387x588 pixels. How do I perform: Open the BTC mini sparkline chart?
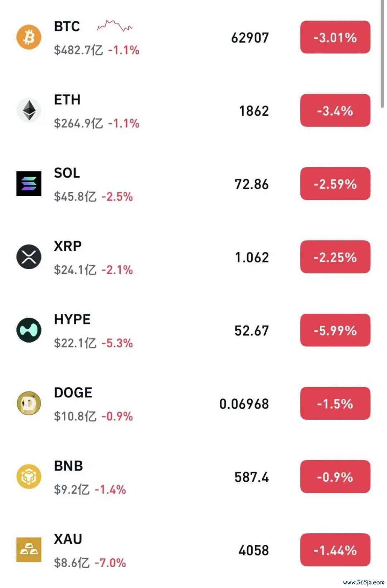click(115, 26)
